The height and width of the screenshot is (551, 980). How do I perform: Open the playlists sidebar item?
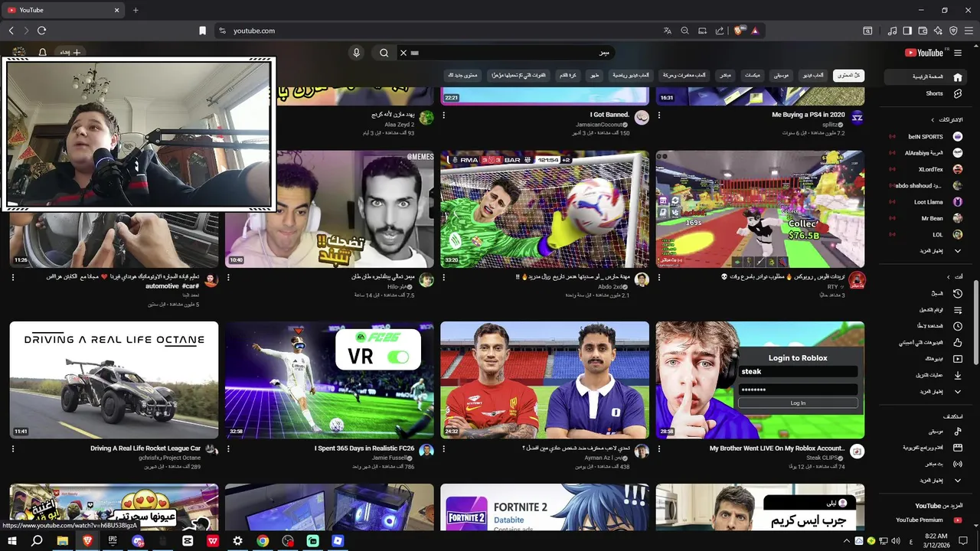(x=925, y=310)
